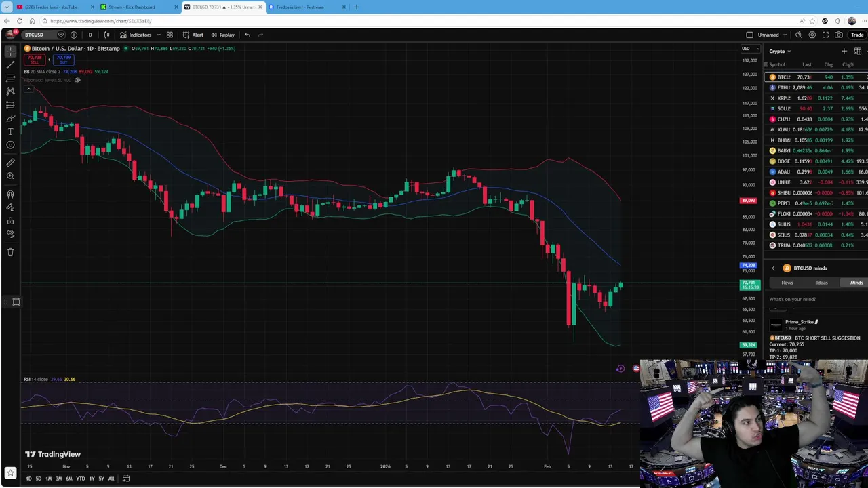The width and height of the screenshot is (868, 488).
Task: Select the 1D date range
Action: click(x=28, y=479)
